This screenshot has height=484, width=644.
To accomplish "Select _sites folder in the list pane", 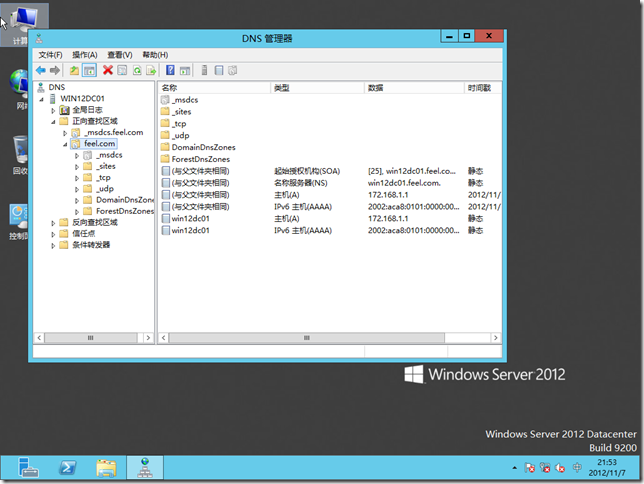I will pos(182,112).
